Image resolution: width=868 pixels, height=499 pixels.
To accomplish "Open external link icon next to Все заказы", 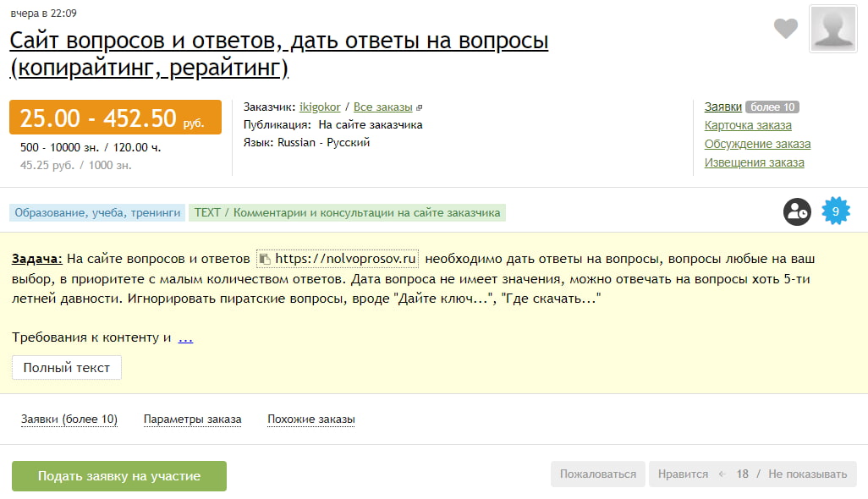I will click(x=418, y=107).
